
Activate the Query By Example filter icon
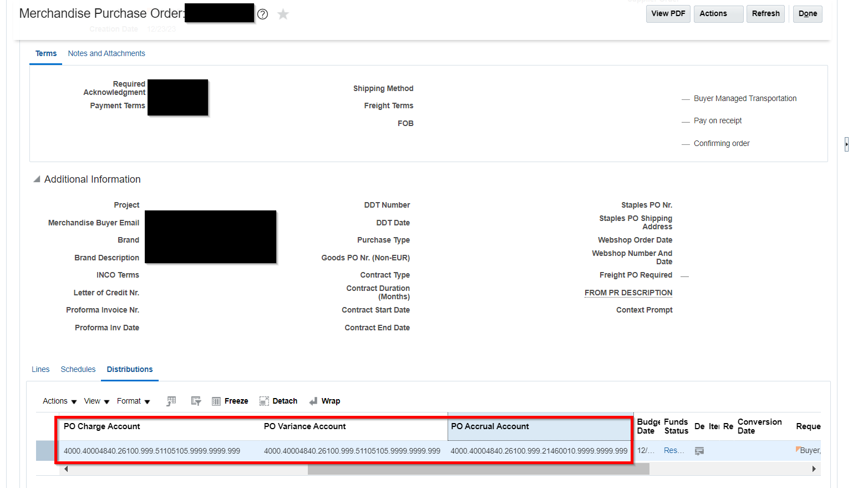195,400
